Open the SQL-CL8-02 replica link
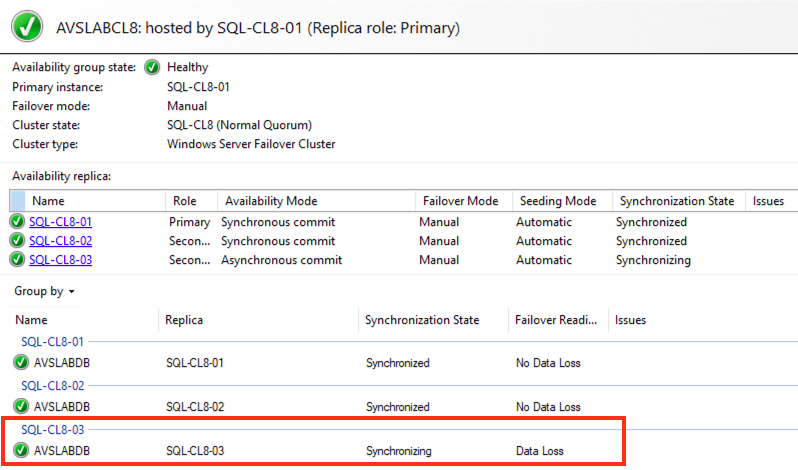798x470 pixels. (x=60, y=241)
